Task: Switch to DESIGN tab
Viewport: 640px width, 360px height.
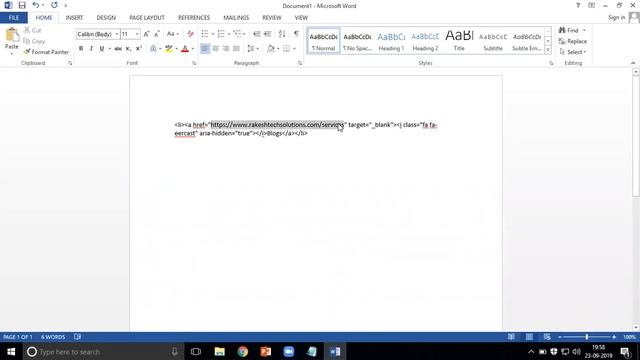Action: point(106,18)
